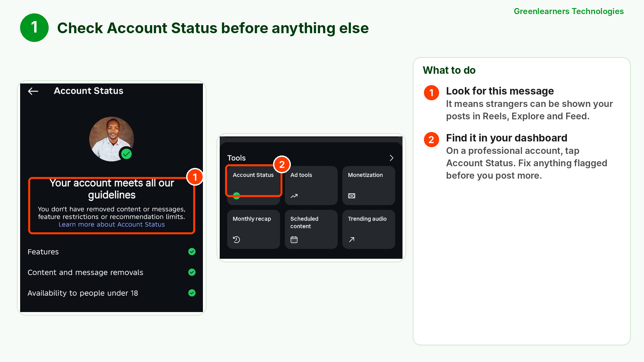Open the Features status row
This screenshot has width=644, height=362.
tap(111, 252)
